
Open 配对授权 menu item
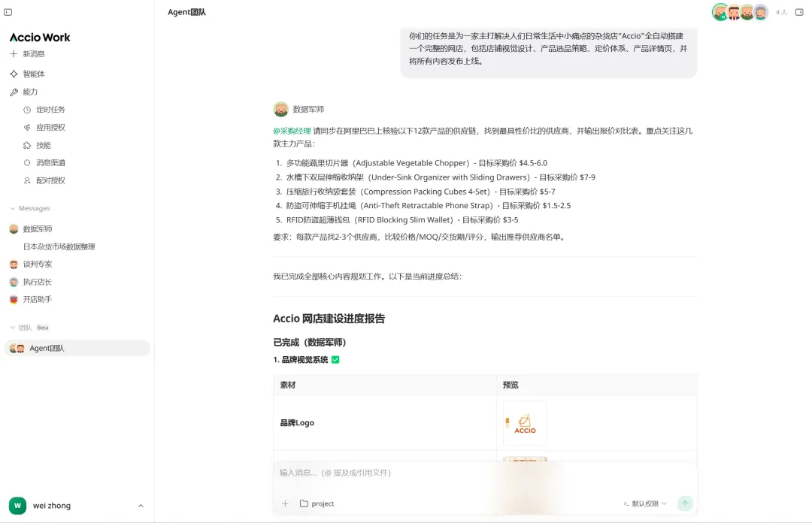(x=50, y=180)
